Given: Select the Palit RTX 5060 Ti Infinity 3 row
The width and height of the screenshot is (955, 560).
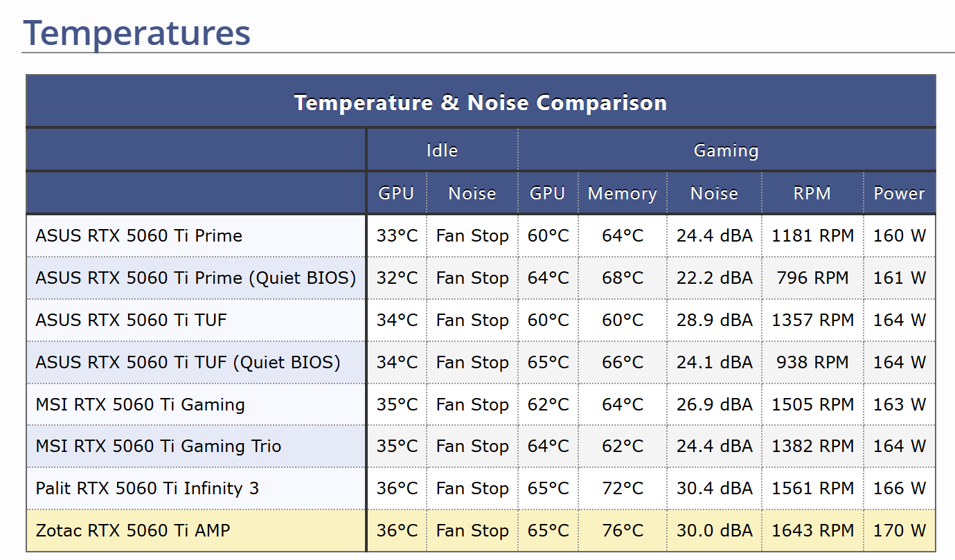Looking at the screenshot, I should (147, 489).
